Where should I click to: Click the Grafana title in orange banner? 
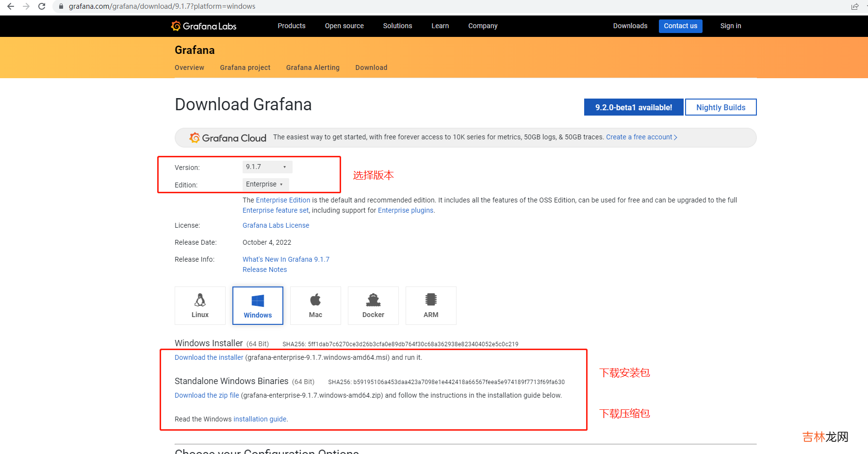(x=195, y=50)
